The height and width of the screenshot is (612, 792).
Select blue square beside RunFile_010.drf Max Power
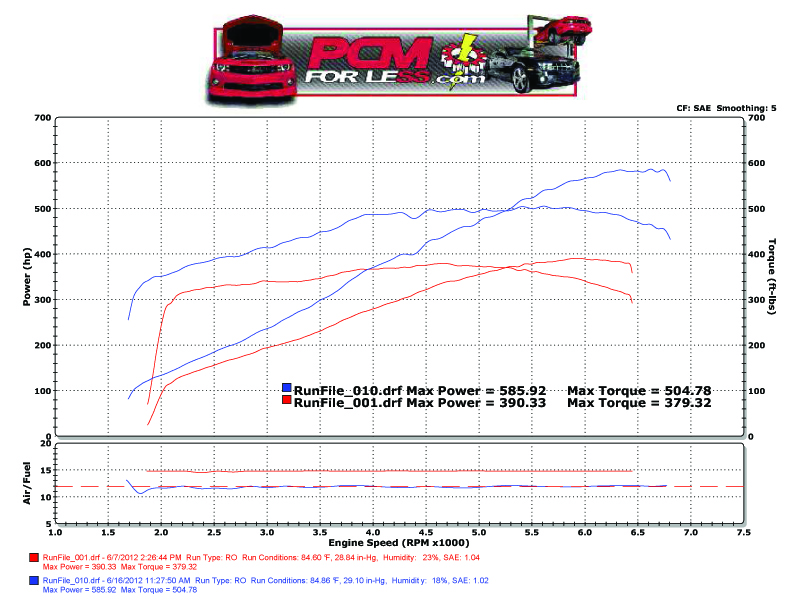[287, 389]
